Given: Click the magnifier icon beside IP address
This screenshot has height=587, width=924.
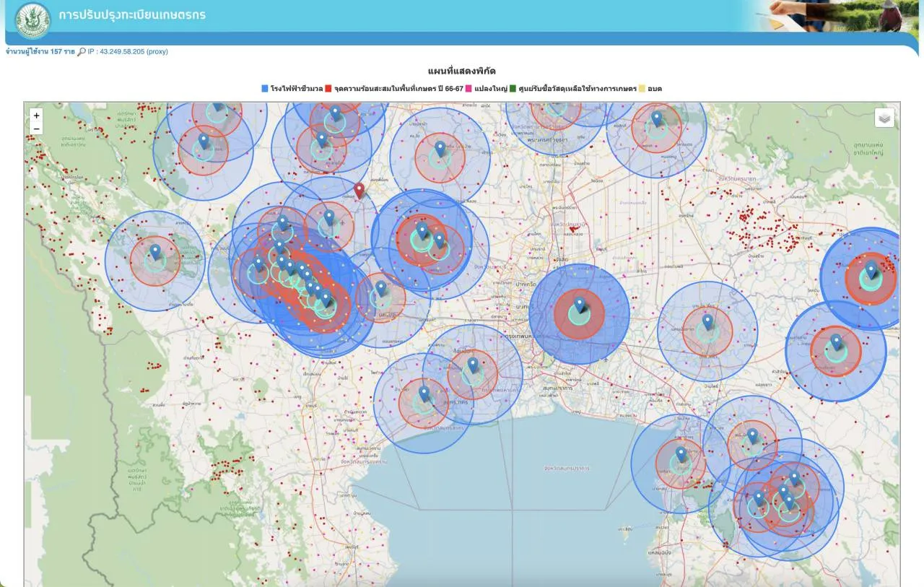Looking at the screenshot, I should (82, 52).
